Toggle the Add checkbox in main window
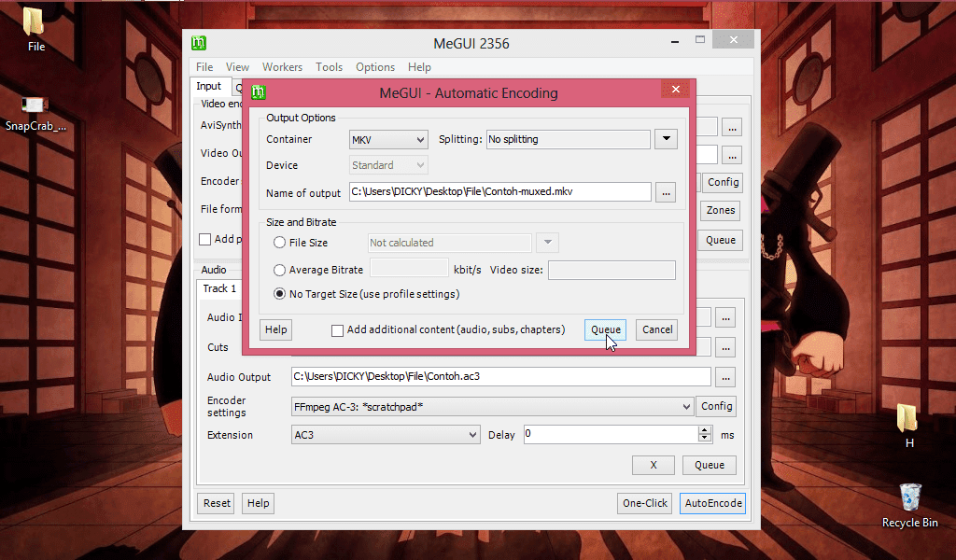This screenshot has width=956, height=560. (205, 240)
